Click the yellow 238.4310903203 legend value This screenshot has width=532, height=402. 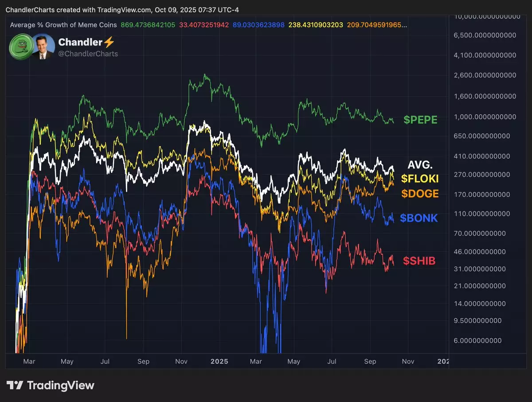(x=315, y=25)
